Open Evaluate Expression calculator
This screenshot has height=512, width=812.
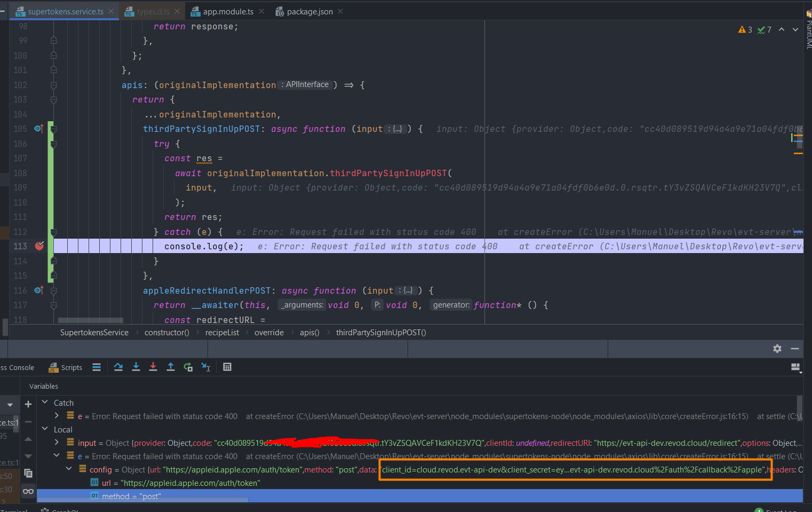tap(227, 367)
